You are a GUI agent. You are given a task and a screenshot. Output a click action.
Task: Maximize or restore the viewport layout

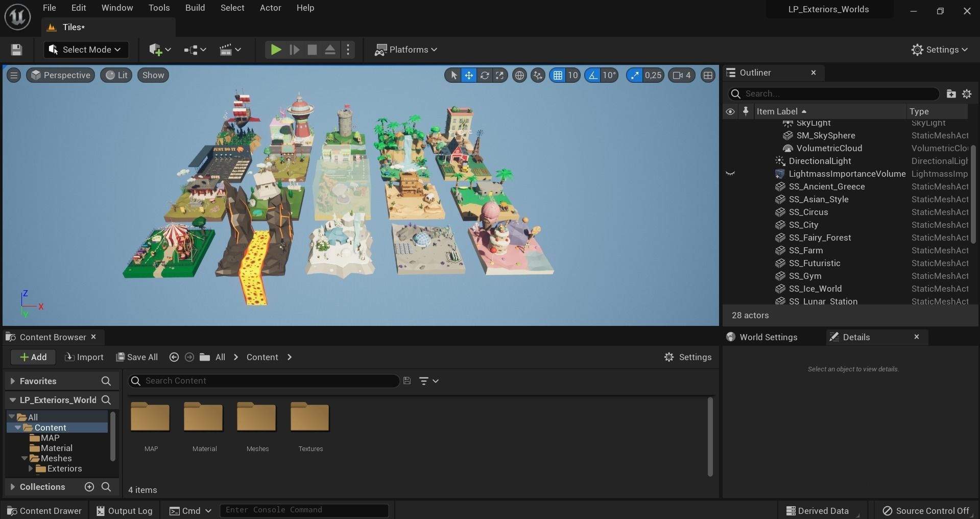tap(708, 75)
